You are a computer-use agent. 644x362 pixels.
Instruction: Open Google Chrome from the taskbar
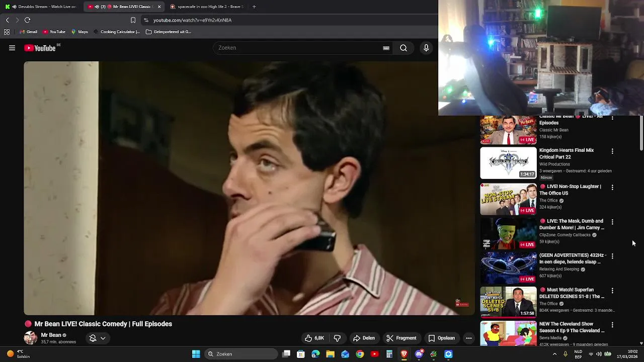[x=360, y=354]
